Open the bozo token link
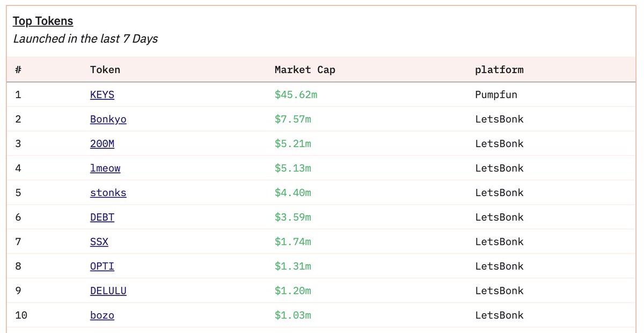The height and width of the screenshot is (333, 644). [x=102, y=315]
